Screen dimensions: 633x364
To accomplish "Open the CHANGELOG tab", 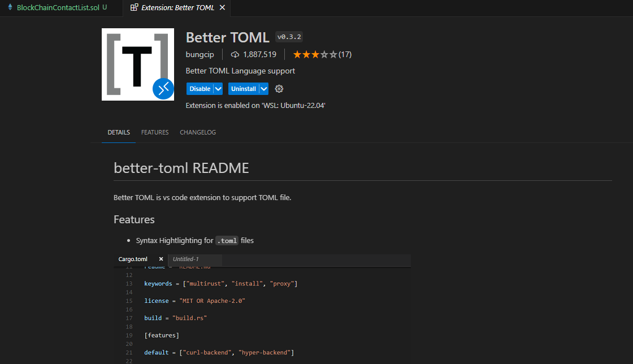I will (x=198, y=132).
